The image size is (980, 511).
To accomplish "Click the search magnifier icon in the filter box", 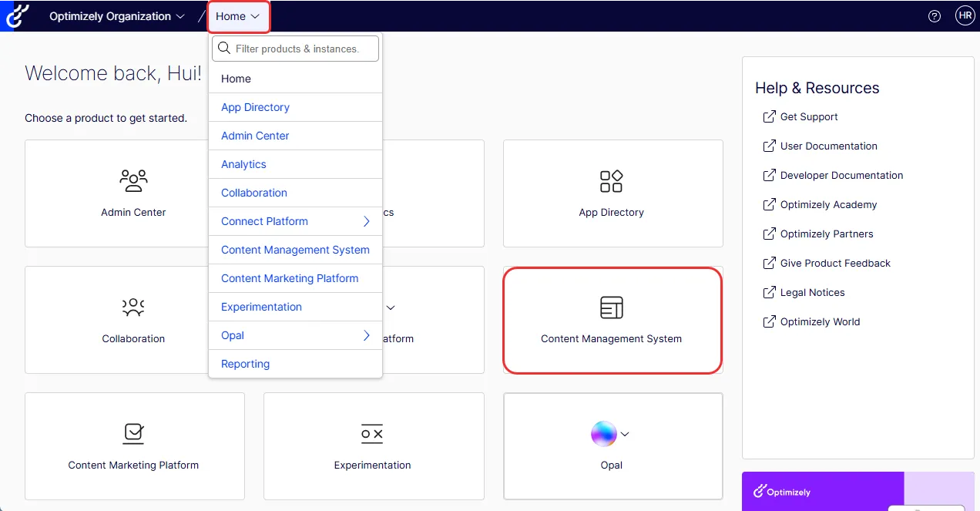I will (224, 49).
